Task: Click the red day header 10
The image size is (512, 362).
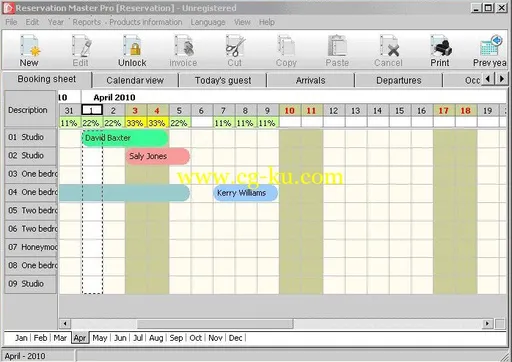Action: pos(290,110)
